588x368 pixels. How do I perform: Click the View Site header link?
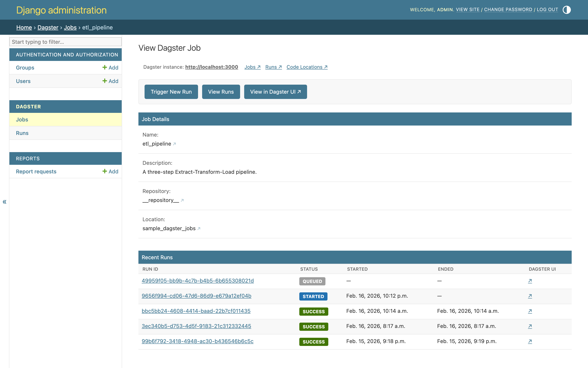[468, 9]
